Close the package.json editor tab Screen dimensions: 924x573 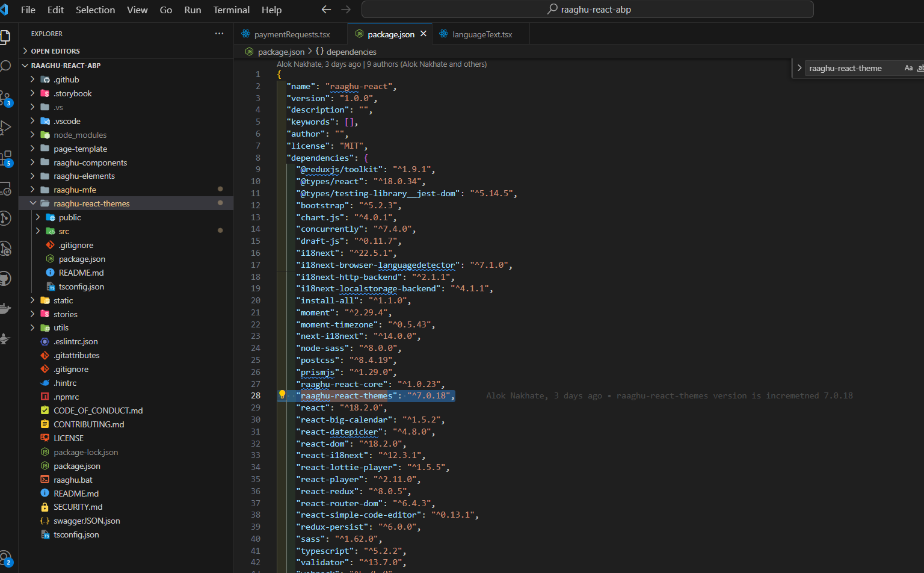tap(423, 34)
